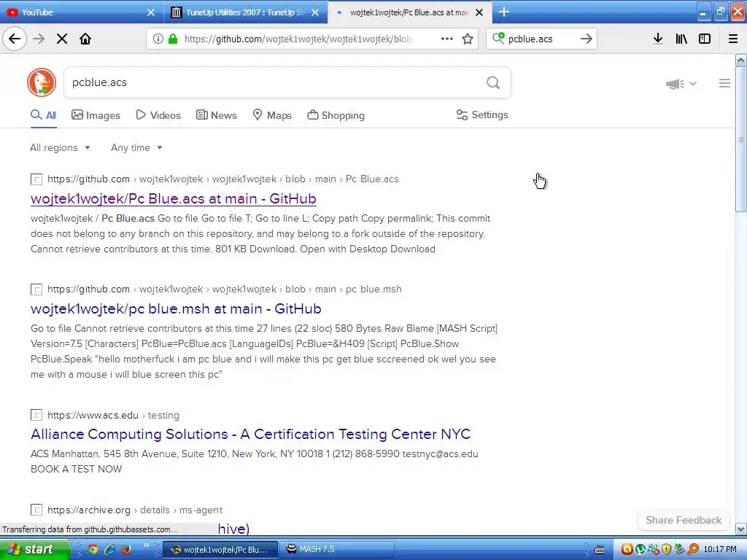Click the search engine icon in the search bar
Image resolution: width=747 pixels, height=560 pixels.
coord(498,38)
